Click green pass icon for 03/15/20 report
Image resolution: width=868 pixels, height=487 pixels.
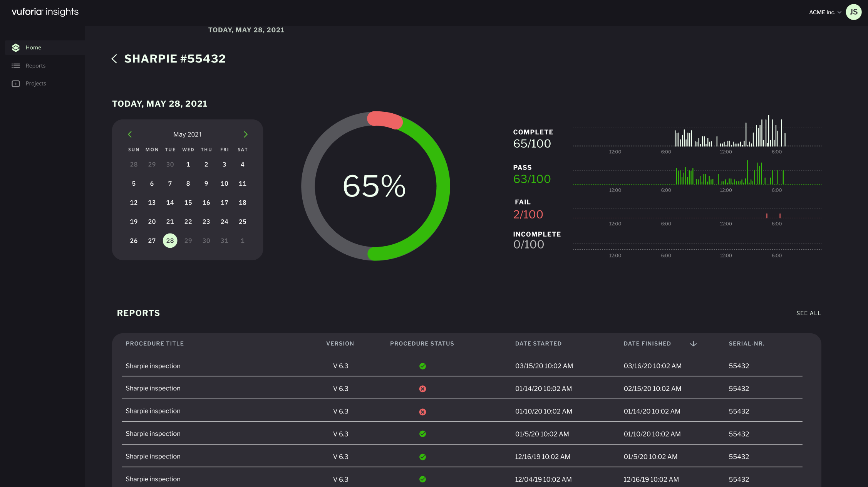point(422,366)
